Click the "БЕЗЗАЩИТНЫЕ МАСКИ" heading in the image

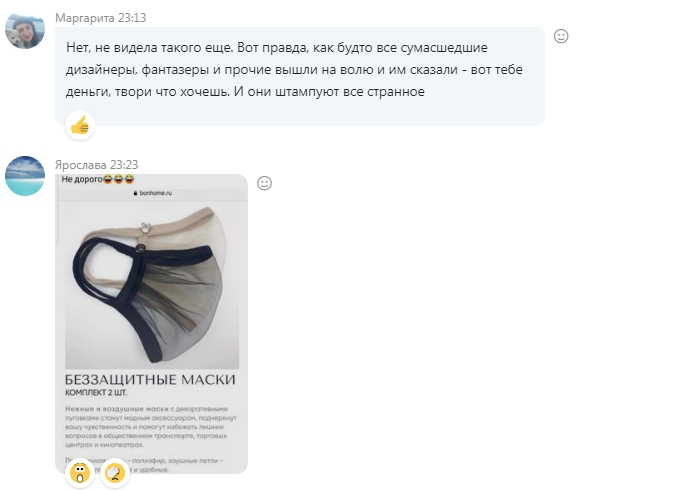coord(150,380)
